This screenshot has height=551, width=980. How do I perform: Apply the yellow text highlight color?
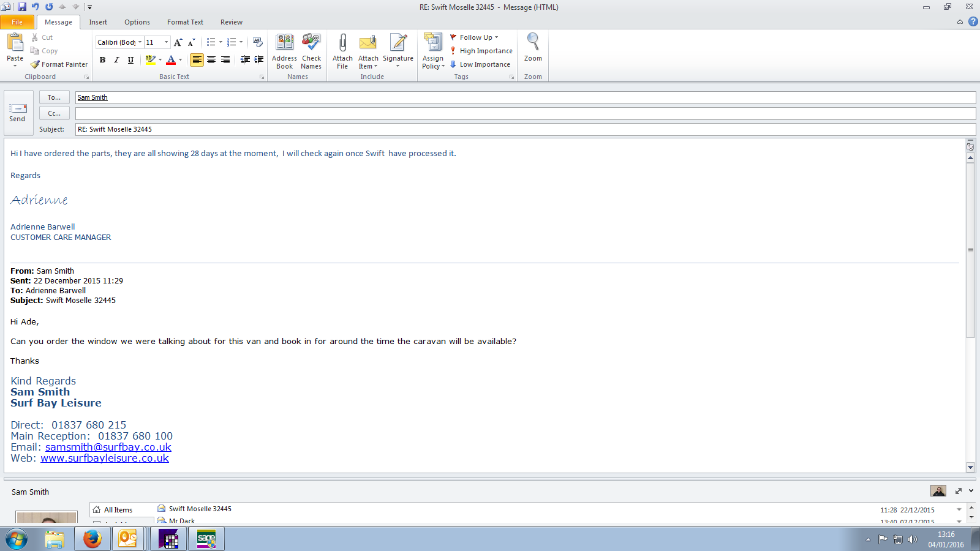coord(150,59)
